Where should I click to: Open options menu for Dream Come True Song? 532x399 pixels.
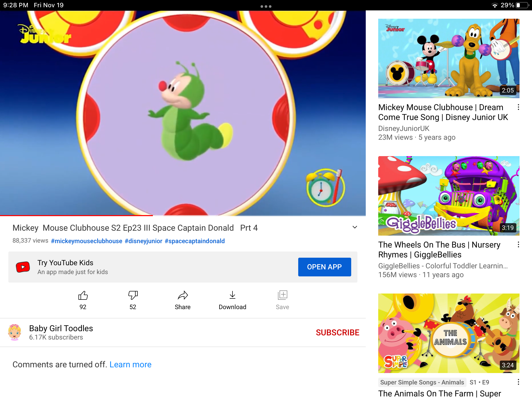coord(518,107)
